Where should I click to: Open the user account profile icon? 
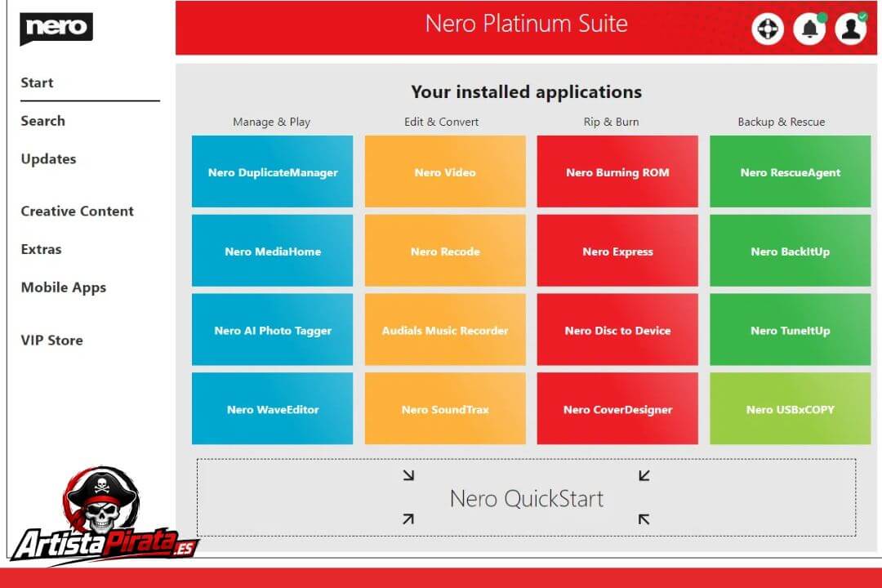851,28
